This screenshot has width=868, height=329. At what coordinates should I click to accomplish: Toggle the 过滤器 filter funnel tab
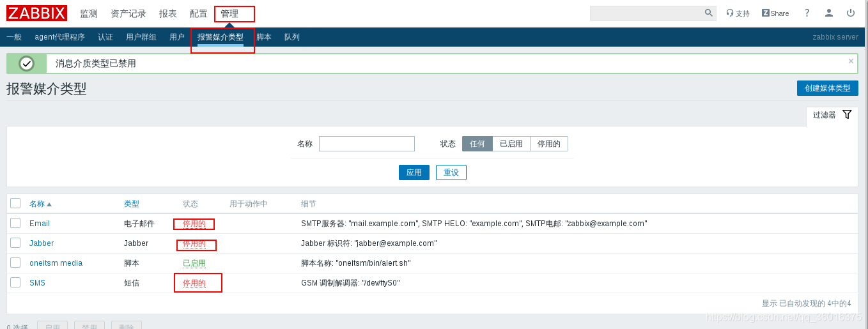(x=832, y=115)
